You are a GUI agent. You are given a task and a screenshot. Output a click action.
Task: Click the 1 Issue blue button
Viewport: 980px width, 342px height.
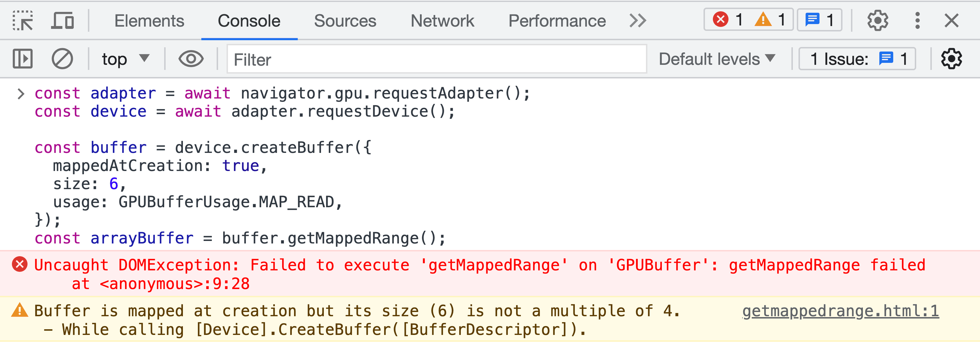[857, 59]
